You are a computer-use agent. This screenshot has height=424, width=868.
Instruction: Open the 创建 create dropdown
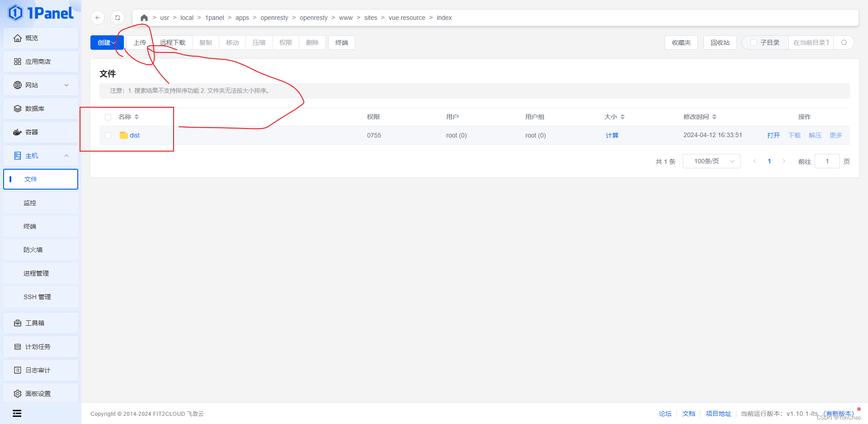pos(107,43)
